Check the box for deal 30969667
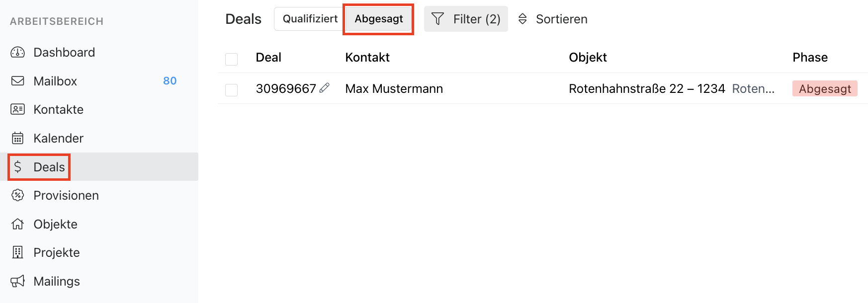868x303 pixels. click(231, 90)
